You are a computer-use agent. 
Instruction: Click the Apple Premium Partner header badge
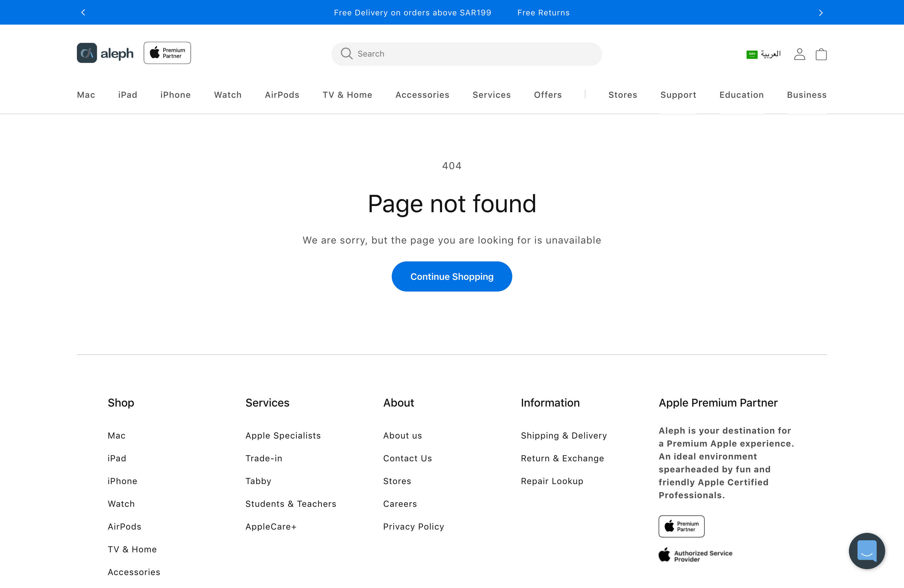pyautogui.click(x=167, y=53)
